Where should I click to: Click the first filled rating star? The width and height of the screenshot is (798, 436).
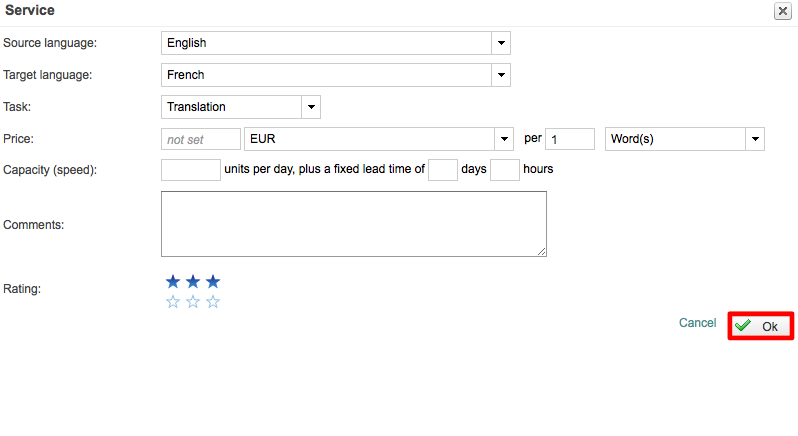click(173, 282)
